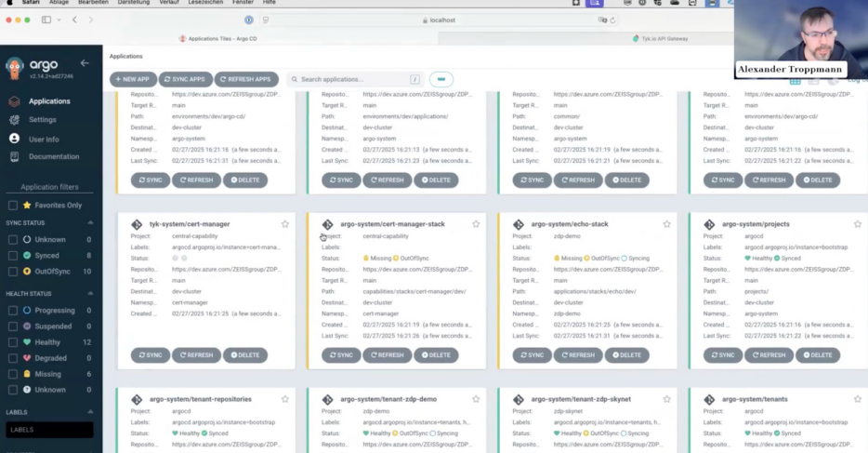Favorite the tyk-system/cert-manager app star
The image size is (868, 453).
click(x=285, y=224)
